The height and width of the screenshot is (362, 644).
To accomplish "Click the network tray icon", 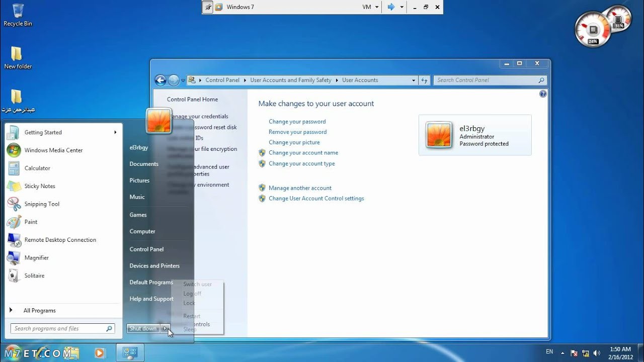I will tap(586, 353).
